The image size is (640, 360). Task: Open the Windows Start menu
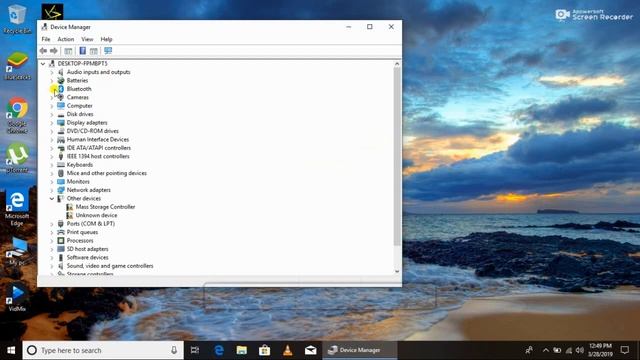11,350
